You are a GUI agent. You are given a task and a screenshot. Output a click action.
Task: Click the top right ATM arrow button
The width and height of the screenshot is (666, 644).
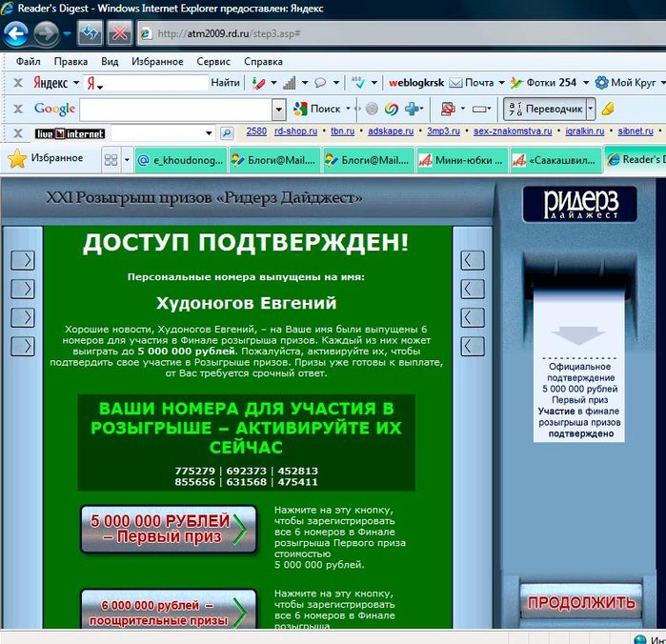[473, 260]
